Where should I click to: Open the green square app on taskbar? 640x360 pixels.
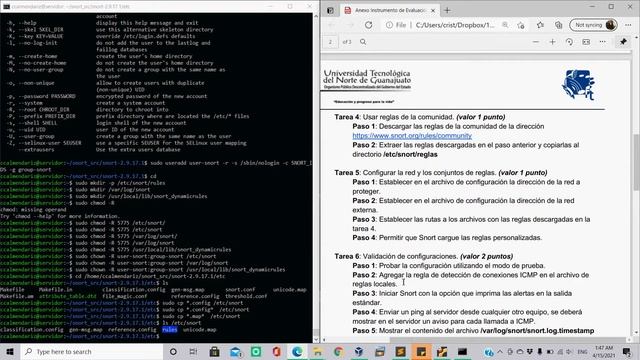coord(256,351)
